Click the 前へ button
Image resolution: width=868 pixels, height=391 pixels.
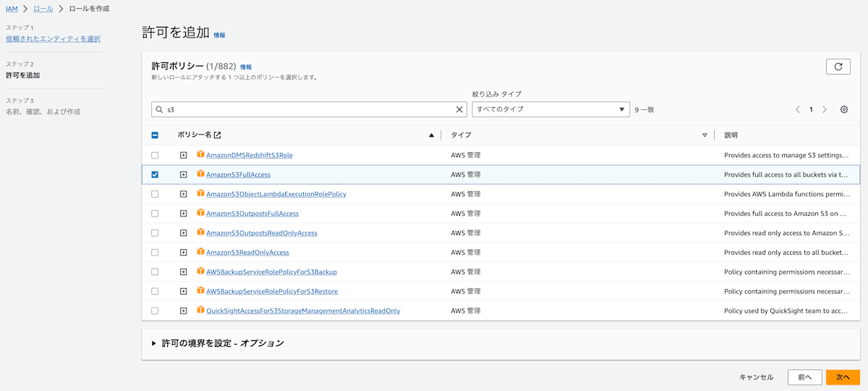coord(805,377)
